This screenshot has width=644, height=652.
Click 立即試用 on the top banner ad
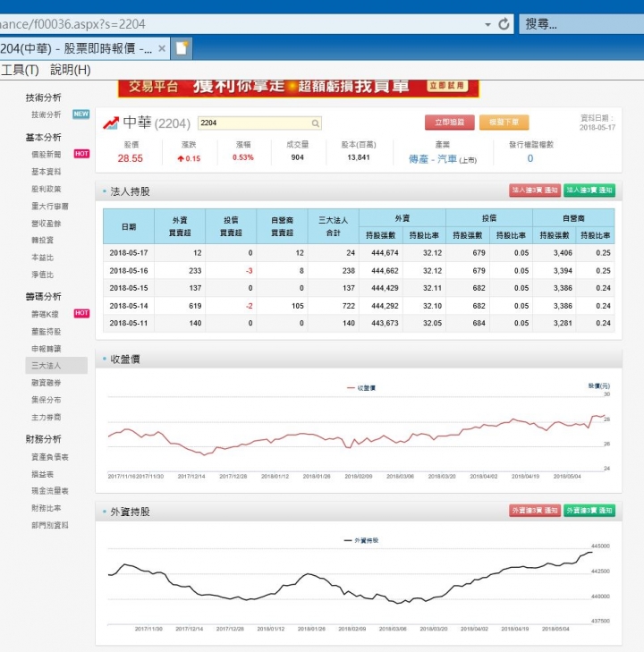point(447,86)
